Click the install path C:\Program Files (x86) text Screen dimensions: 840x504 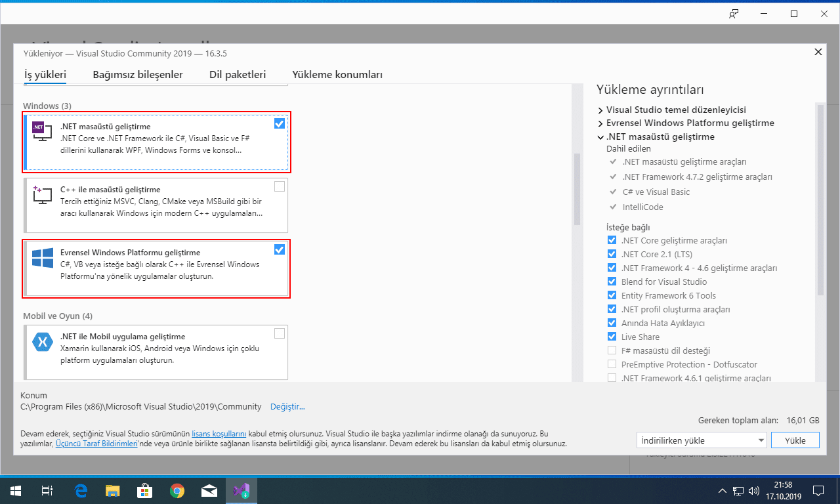pos(141,407)
